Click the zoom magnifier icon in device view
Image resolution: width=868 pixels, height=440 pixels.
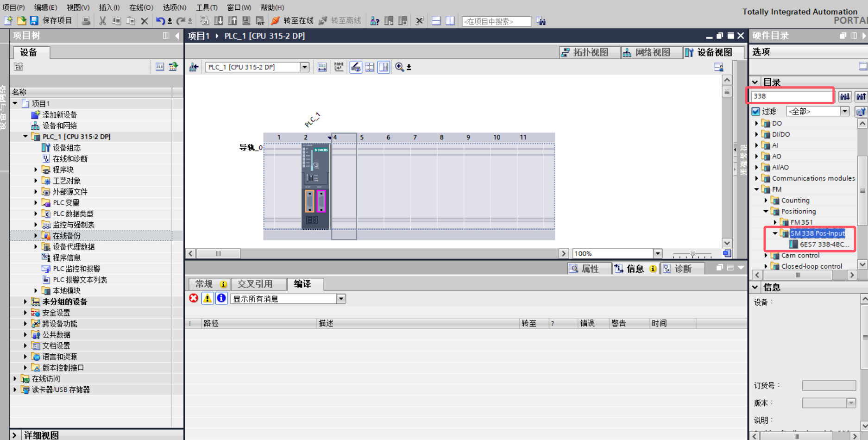[399, 67]
